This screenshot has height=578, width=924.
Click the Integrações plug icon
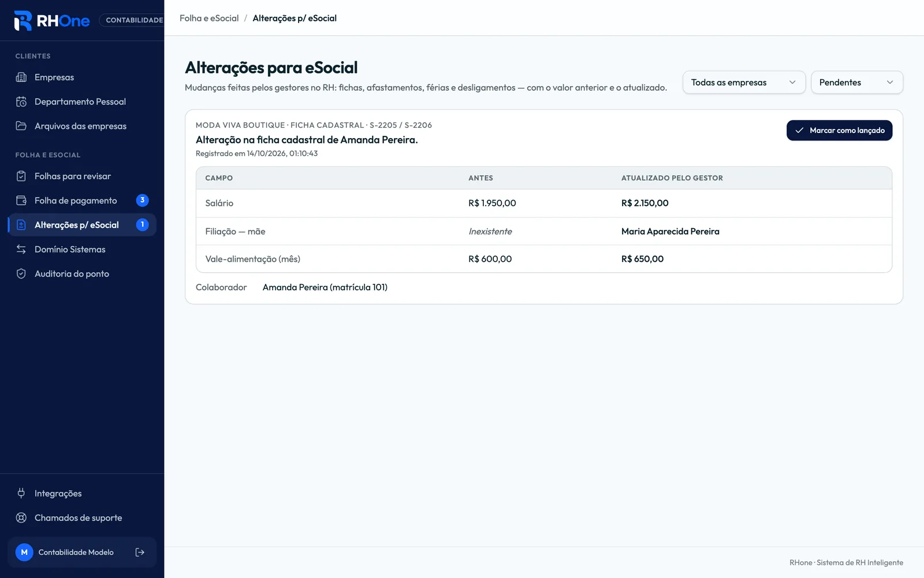coord(21,494)
